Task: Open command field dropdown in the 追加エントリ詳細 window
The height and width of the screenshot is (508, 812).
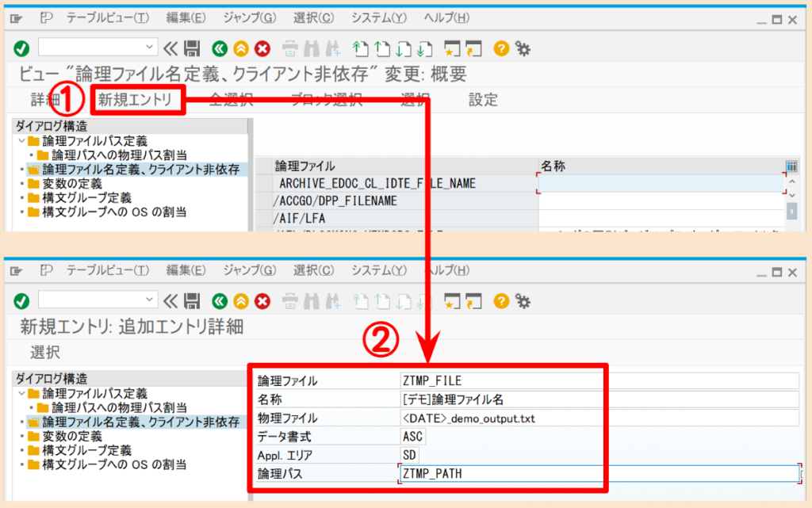Action: [150, 300]
